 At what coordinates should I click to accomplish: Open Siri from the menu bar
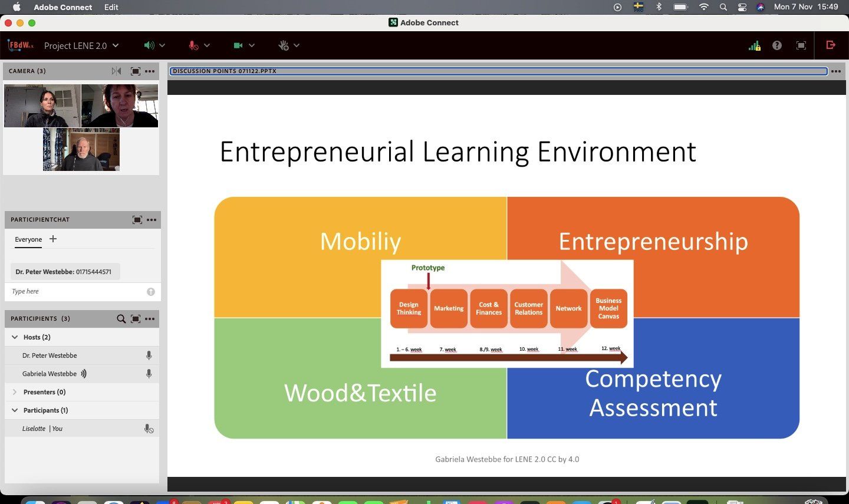(x=761, y=7)
